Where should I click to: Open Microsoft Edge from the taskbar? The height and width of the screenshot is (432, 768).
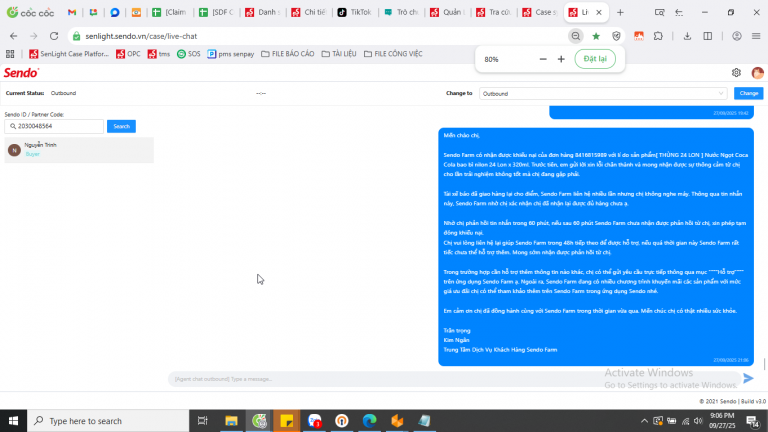pos(370,421)
